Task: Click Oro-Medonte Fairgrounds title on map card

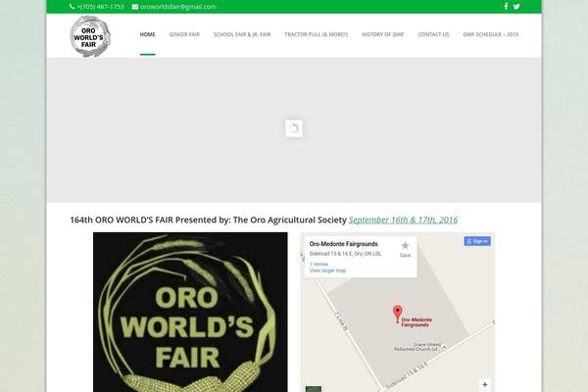Action: 344,244
